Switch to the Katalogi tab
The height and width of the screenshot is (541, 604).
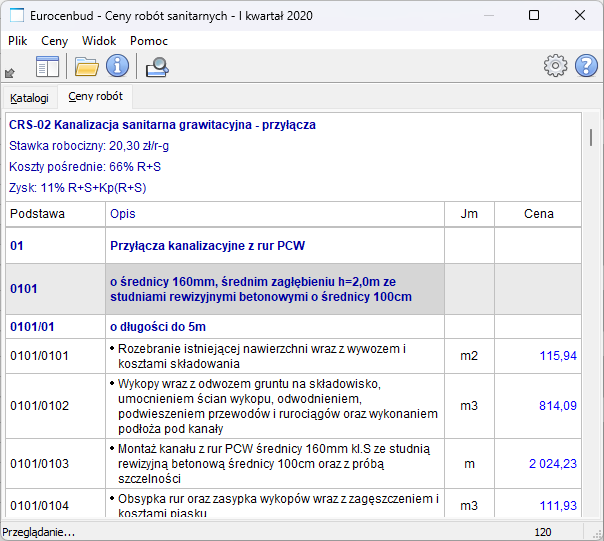click(x=30, y=98)
